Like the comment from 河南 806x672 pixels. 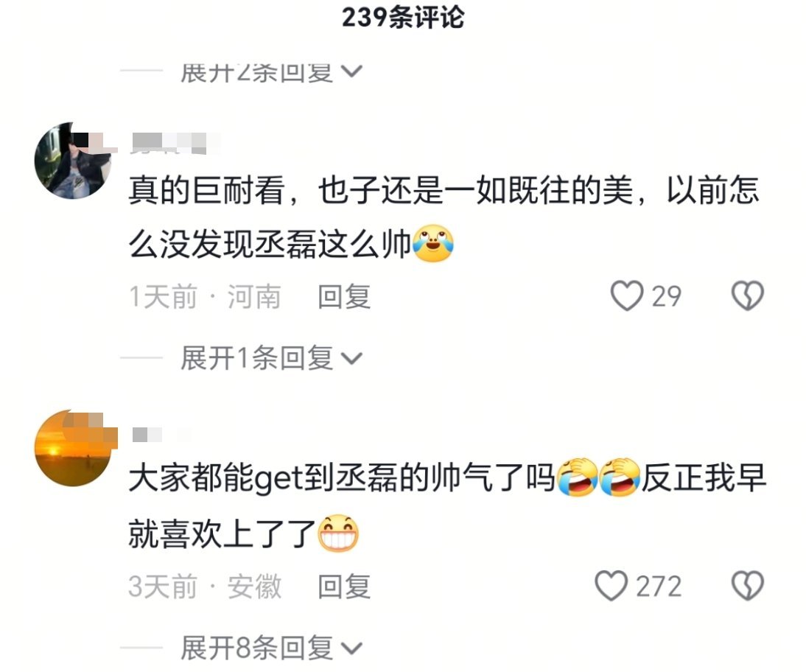click(x=627, y=296)
